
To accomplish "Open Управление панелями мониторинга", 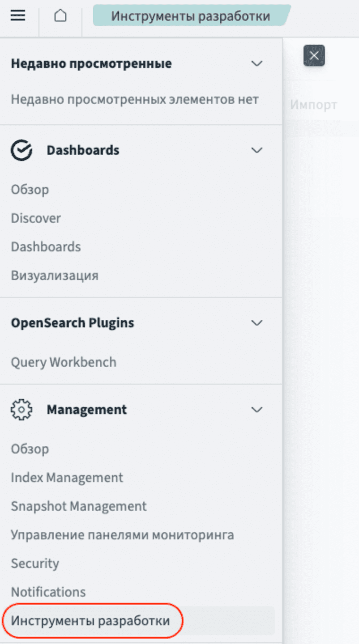I will [122, 535].
